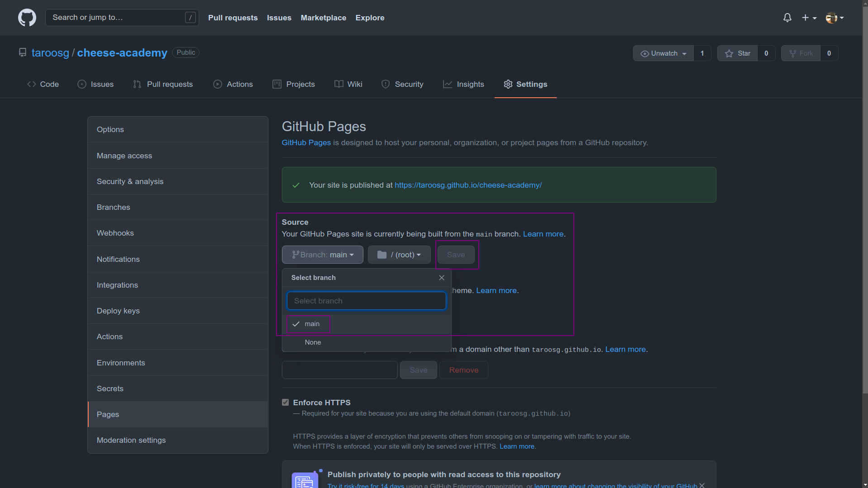Click Save beside custom domain field
Image resolution: width=868 pixels, height=488 pixels.
(x=418, y=370)
